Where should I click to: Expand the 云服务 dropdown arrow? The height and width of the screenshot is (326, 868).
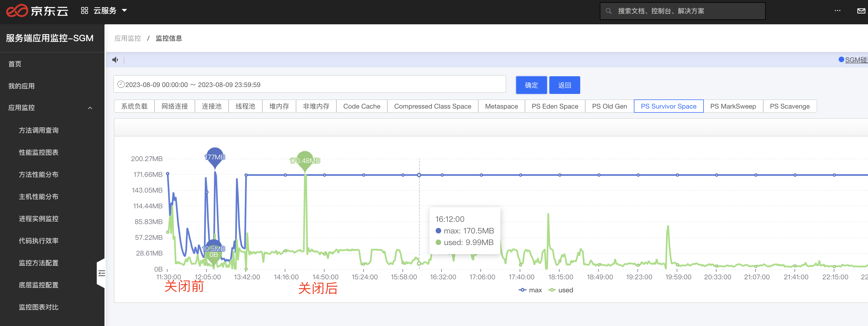124,10
